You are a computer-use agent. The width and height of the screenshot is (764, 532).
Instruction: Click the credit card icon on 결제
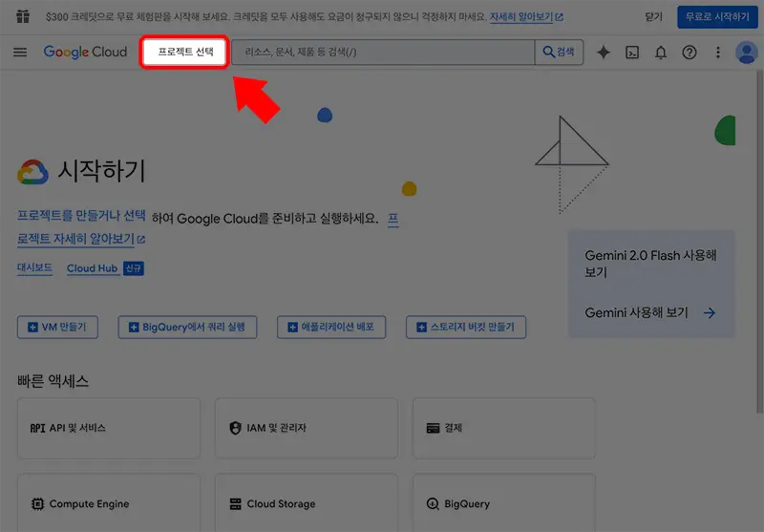(x=434, y=428)
